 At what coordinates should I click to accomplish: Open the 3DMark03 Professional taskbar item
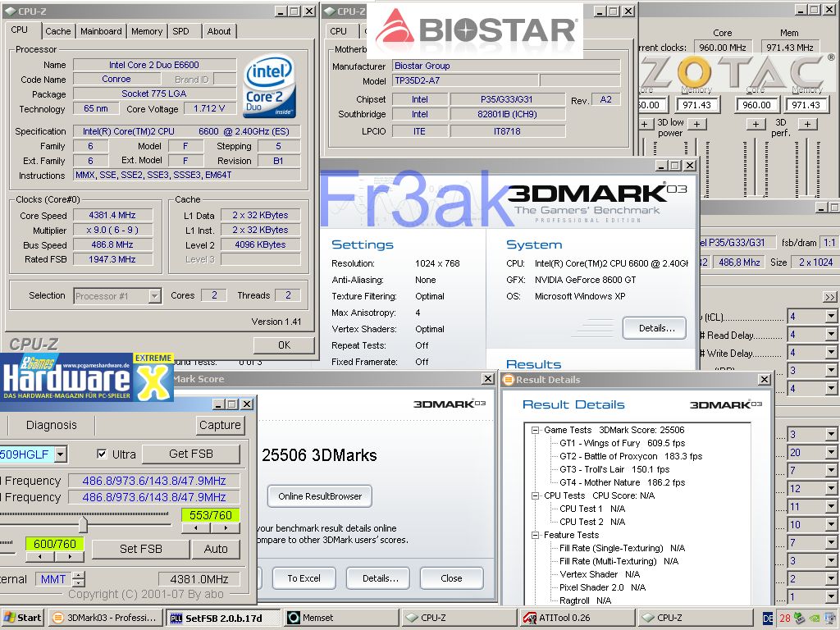coord(105,618)
